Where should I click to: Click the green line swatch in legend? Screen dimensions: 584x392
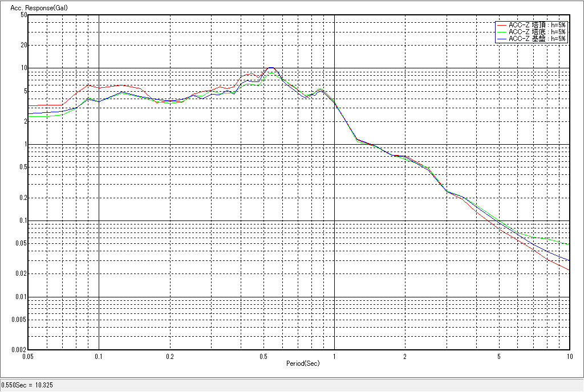(502, 32)
